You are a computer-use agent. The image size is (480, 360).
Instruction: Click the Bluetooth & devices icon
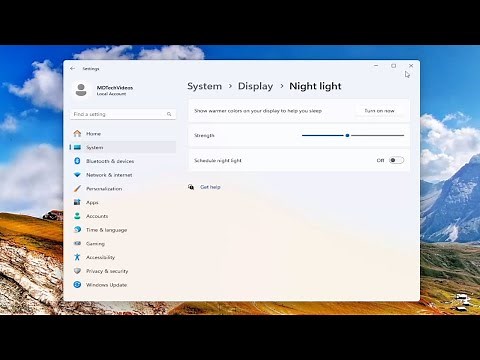click(x=77, y=161)
